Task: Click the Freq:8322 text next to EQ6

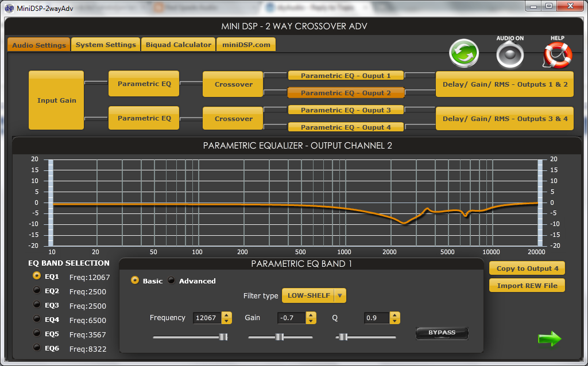Action: click(x=88, y=349)
